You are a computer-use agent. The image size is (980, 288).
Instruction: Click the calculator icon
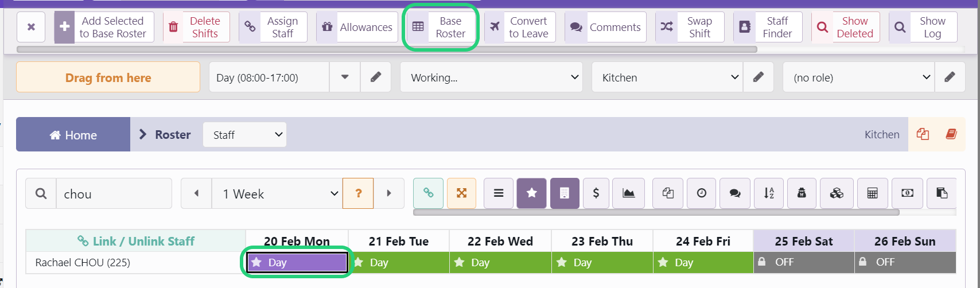click(x=872, y=193)
